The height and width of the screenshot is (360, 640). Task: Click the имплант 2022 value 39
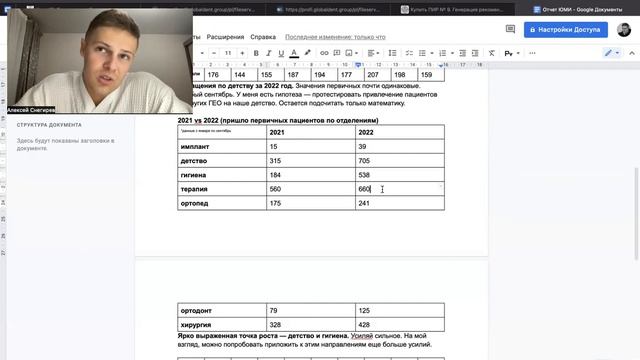(x=362, y=147)
